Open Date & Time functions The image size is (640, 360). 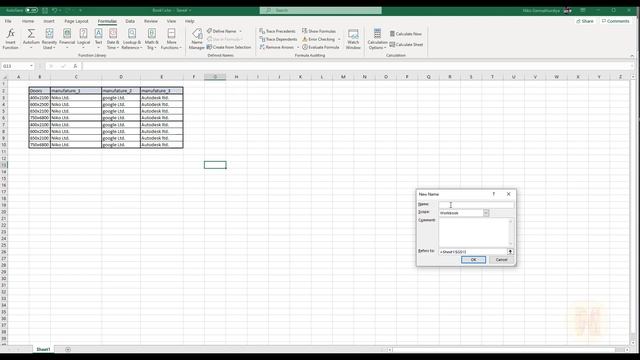113,39
